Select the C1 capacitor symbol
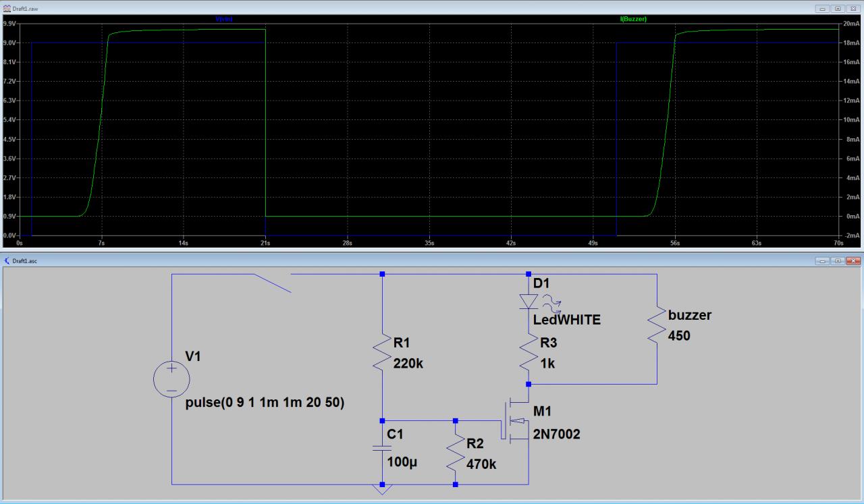 coord(382,448)
